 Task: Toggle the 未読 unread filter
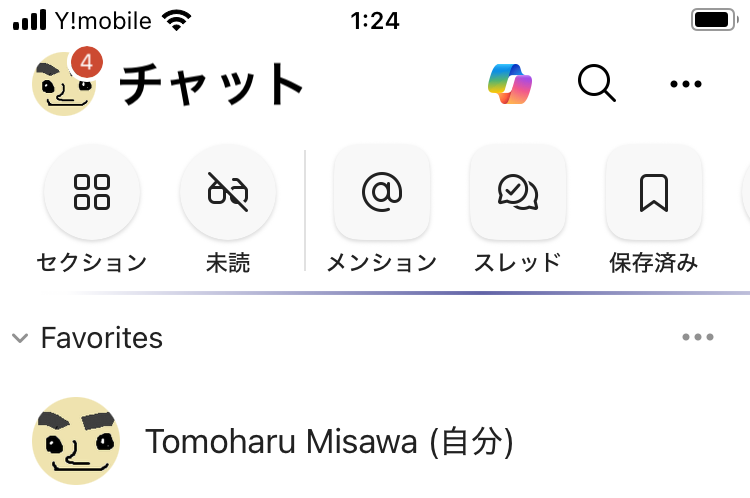point(228,192)
